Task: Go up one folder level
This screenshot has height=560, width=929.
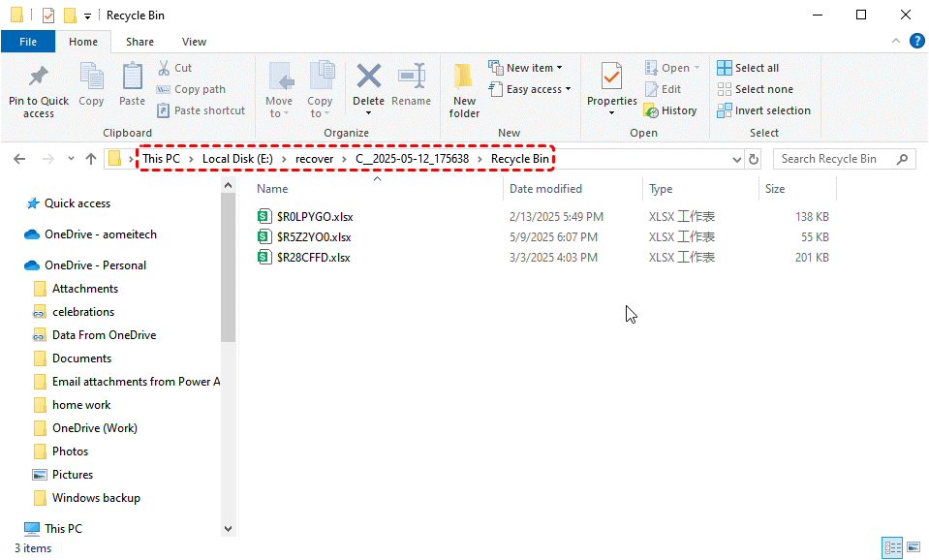Action: (90, 159)
